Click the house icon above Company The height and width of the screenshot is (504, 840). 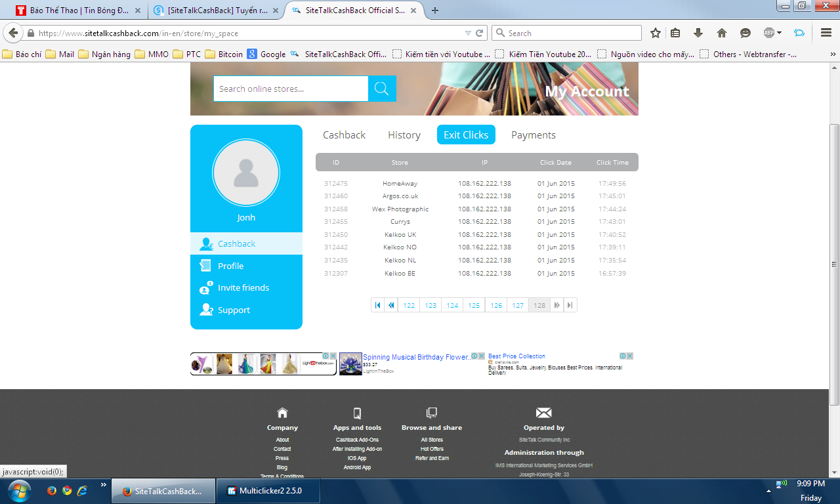(282, 413)
